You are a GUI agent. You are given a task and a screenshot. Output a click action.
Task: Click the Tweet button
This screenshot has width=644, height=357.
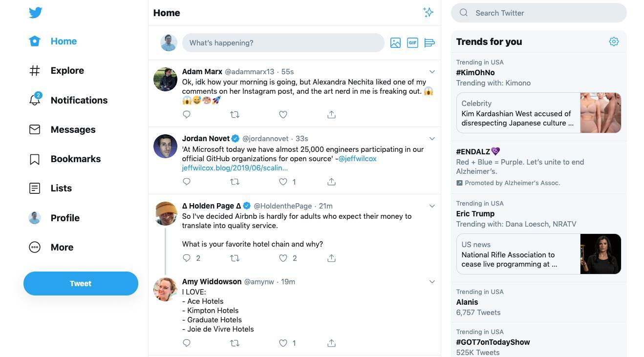tap(81, 283)
